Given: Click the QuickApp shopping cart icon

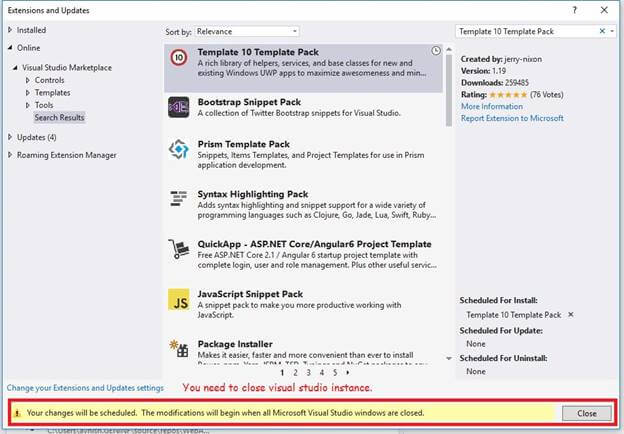Looking at the screenshot, I should (x=178, y=249).
